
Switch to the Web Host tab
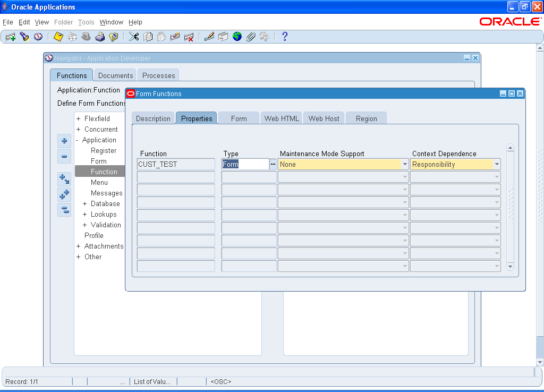tap(324, 118)
